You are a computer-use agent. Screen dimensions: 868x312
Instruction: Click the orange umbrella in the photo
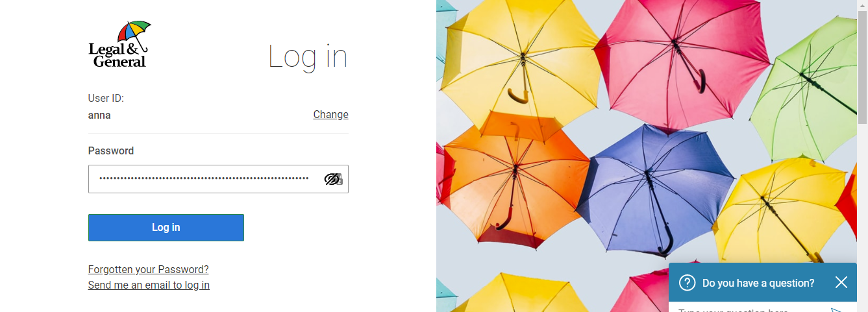513,178
